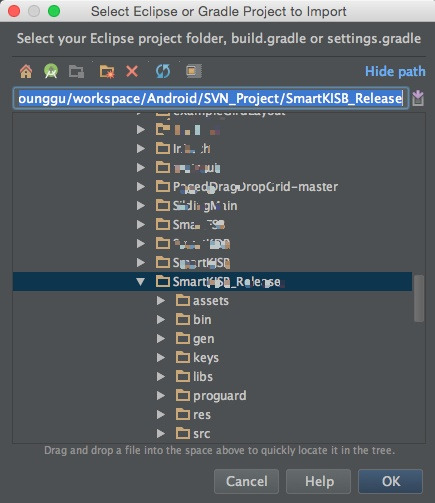Expand the bin folder
The width and height of the screenshot is (435, 503).
click(x=161, y=320)
